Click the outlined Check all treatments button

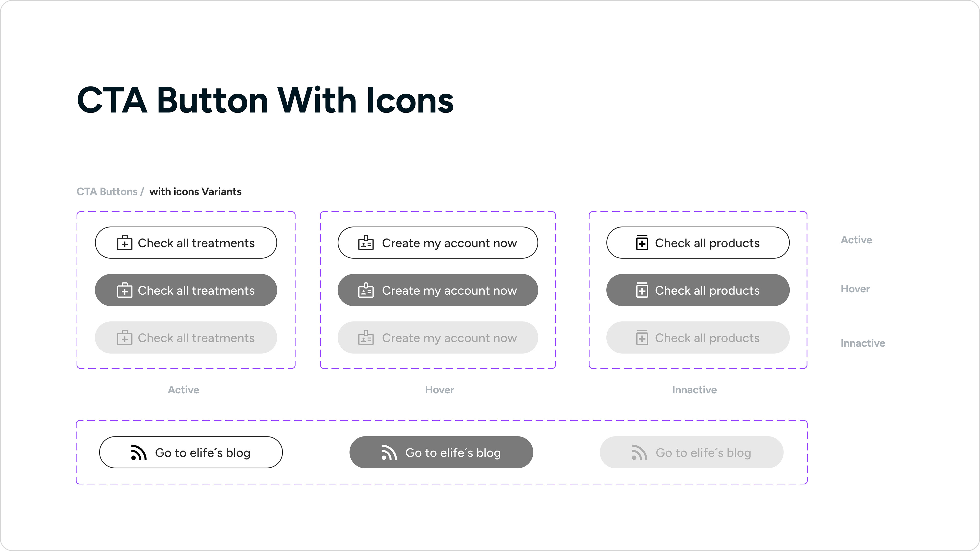point(186,243)
